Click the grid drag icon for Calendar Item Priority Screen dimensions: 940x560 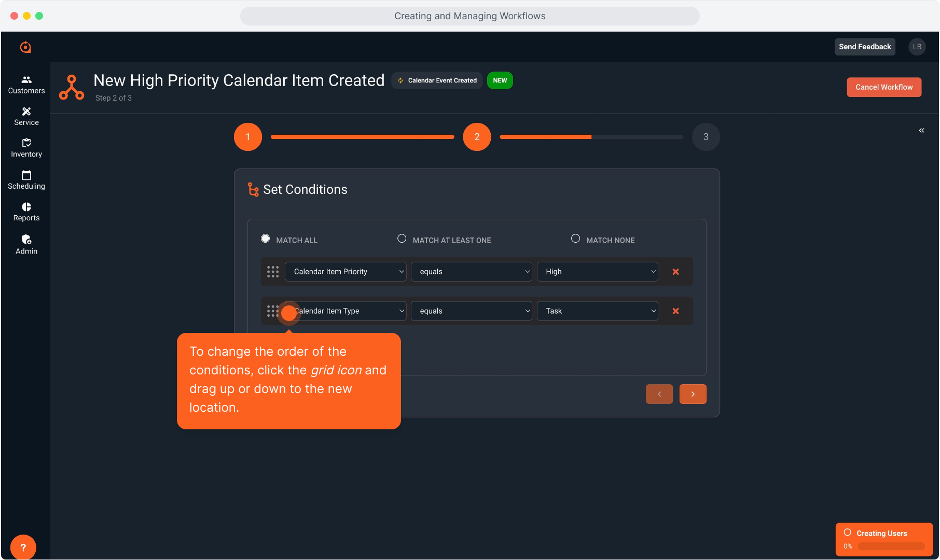273,272
